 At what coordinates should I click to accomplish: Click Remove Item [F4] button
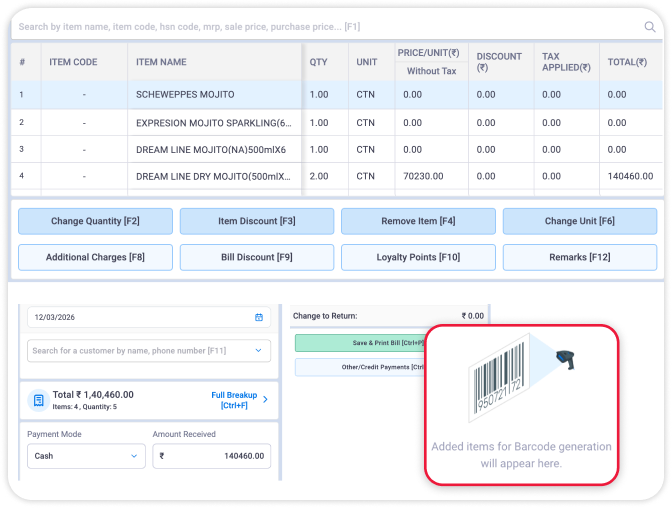(418, 221)
